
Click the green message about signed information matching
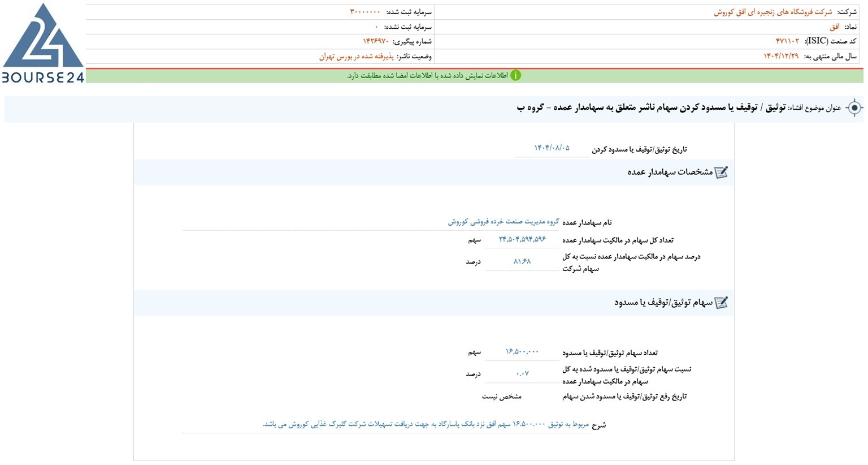(x=427, y=76)
